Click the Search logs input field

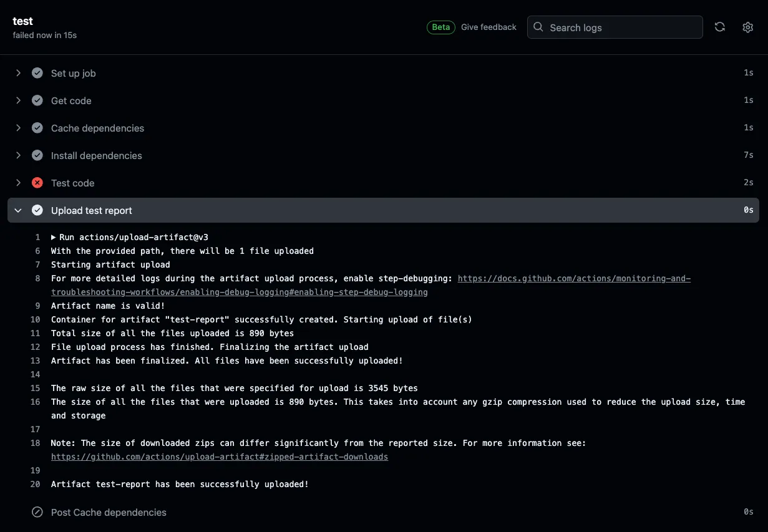click(x=621, y=27)
